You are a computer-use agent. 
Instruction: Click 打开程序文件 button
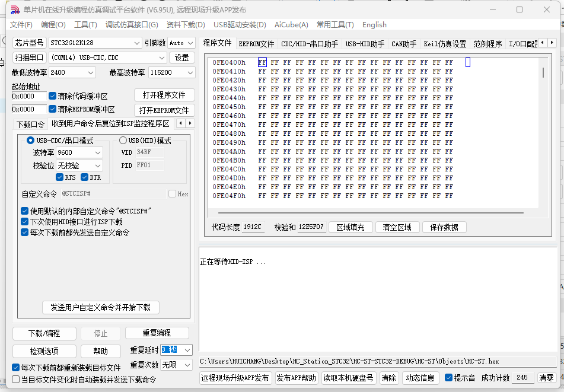tap(164, 95)
